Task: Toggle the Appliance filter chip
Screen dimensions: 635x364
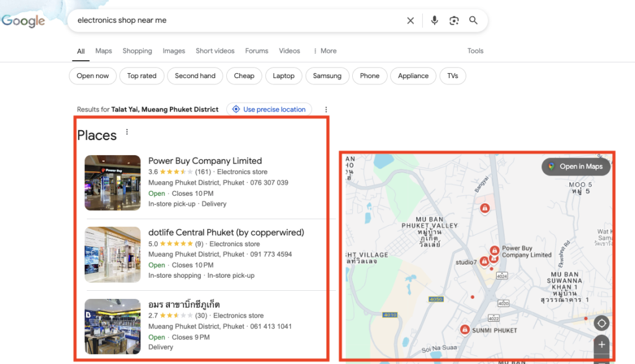Action: tap(413, 76)
